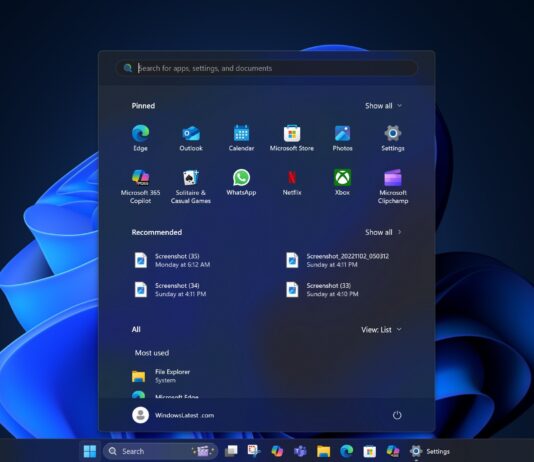534x462 pixels.
Task: Open the pinned Xbox app
Action: 342,182
